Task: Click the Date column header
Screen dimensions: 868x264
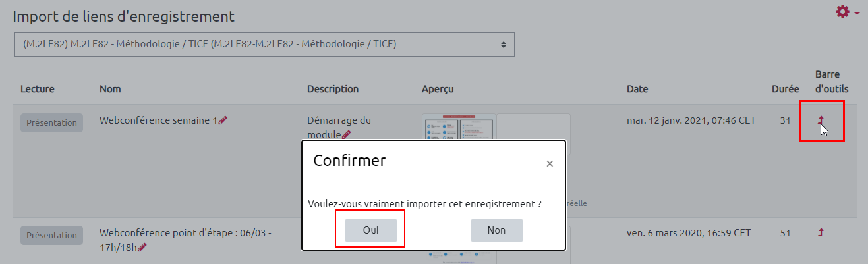Action: click(x=637, y=89)
